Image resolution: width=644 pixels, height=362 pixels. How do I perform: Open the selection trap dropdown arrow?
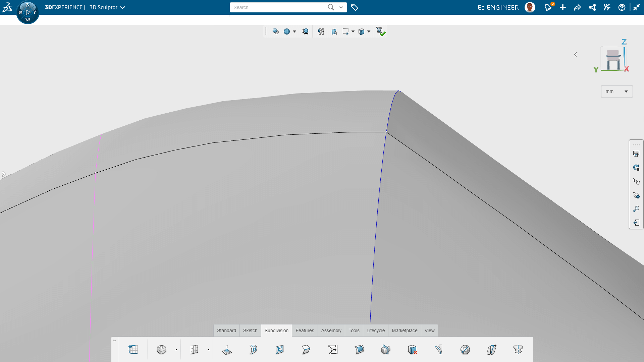[x=353, y=32]
